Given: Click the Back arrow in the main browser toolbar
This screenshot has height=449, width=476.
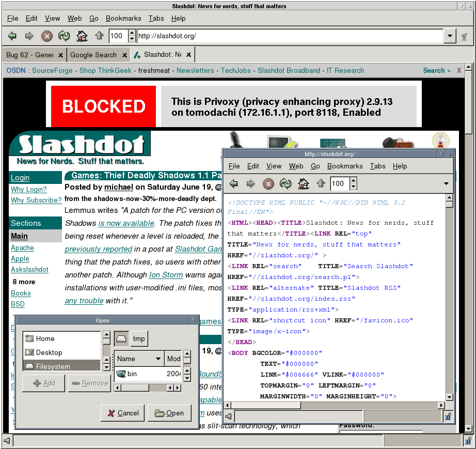Looking at the screenshot, I should (x=12, y=36).
